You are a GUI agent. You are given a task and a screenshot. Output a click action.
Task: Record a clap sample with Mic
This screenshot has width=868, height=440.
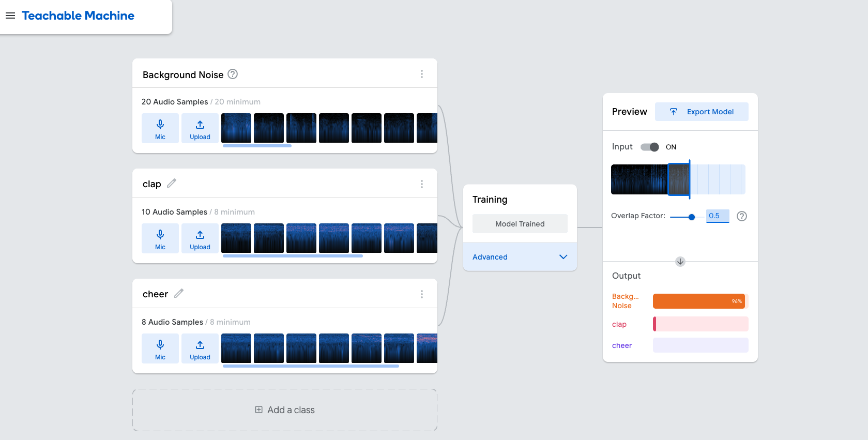[x=160, y=238]
